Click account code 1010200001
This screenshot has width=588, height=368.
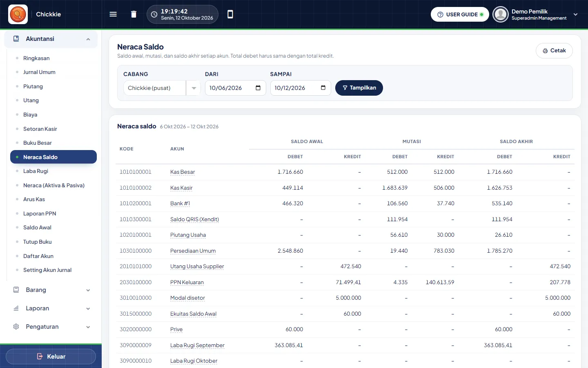pyautogui.click(x=136, y=204)
